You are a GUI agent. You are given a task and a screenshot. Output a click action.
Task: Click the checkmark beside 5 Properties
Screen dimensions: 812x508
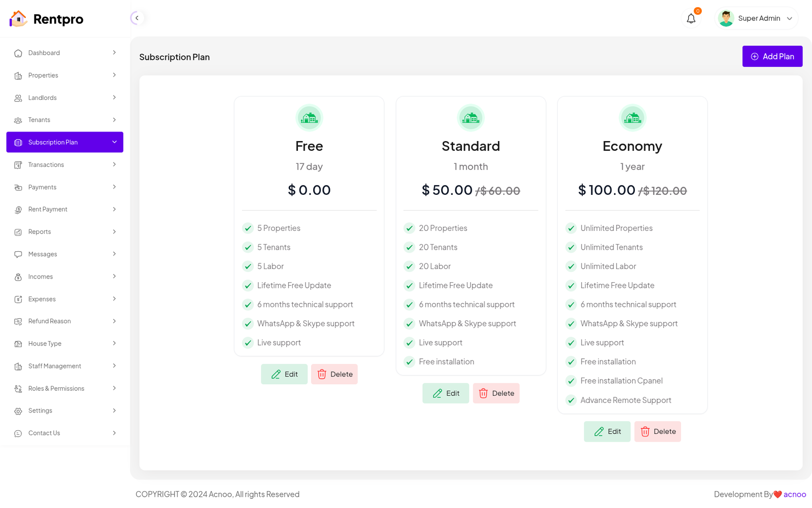[x=248, y=228]
